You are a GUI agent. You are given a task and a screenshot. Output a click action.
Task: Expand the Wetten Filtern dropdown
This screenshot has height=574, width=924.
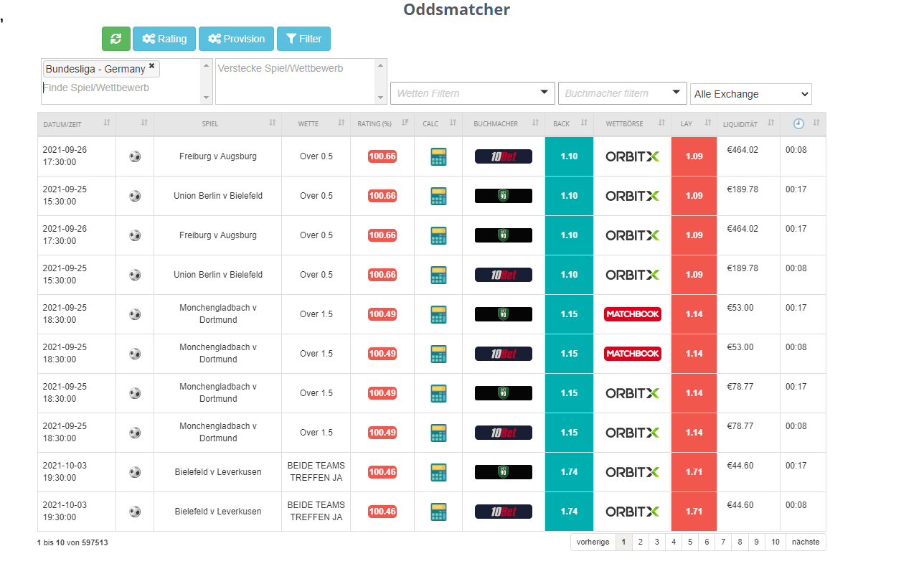(x=472, y=93)
